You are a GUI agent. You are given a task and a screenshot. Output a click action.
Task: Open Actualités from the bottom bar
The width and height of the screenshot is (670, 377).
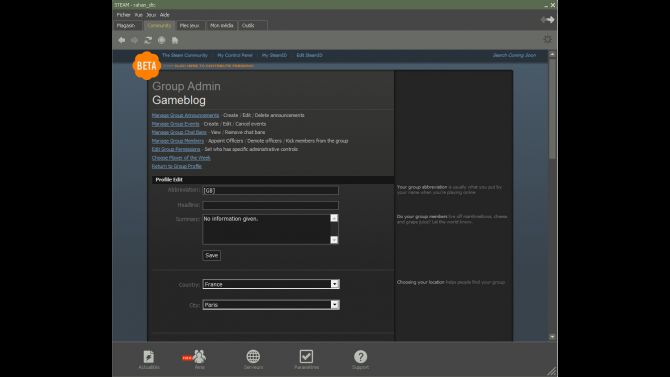click(x=149, y=359)
